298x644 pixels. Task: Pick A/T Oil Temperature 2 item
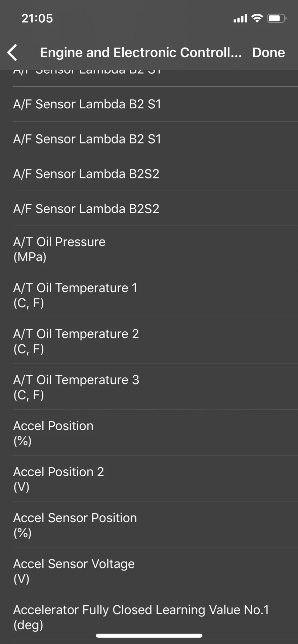[x=149, y=341]
